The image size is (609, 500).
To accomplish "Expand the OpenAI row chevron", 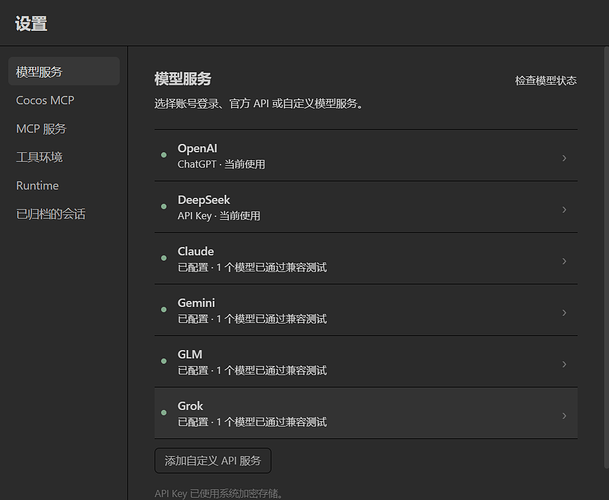I will [x=564, y=158].
